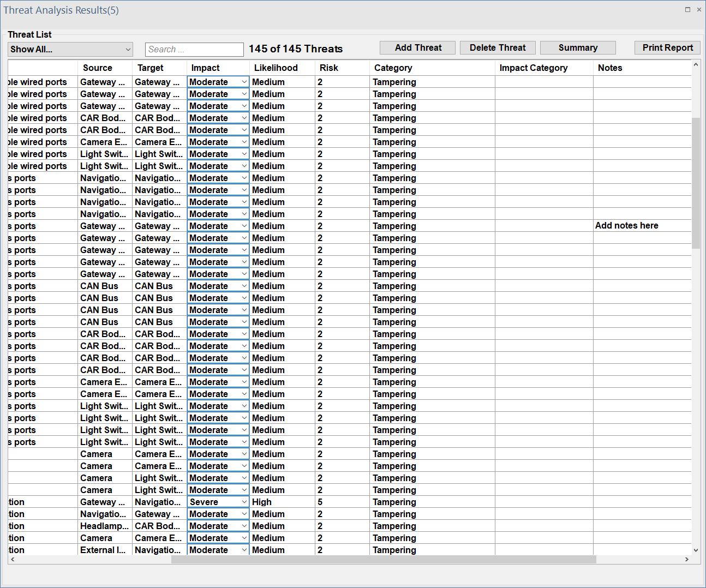Click the horizontal scrollbar right arrow
This screenshot has height=588, width=706.
click(687, 560)
